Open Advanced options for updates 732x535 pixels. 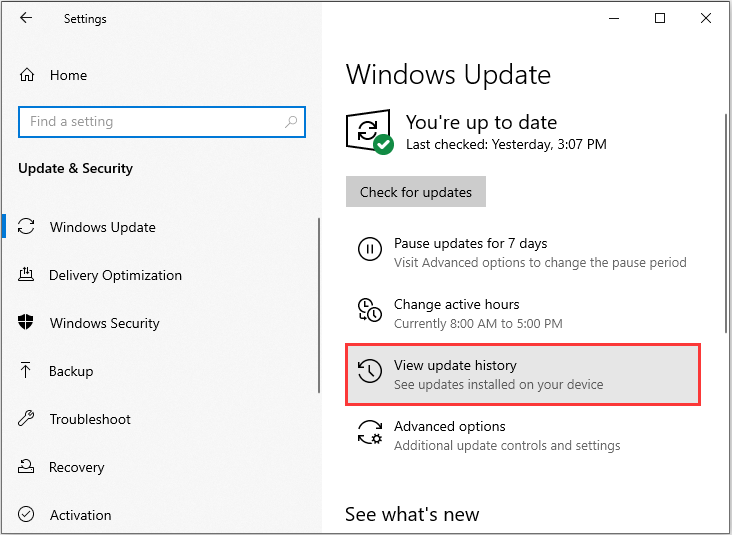click(449, 426)
